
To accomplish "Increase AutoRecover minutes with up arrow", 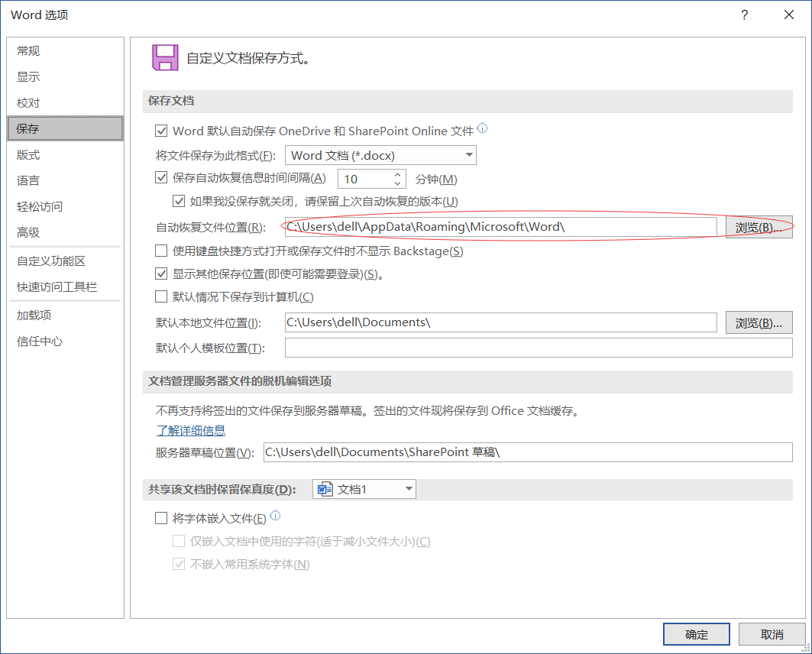I will coord(397,174).
